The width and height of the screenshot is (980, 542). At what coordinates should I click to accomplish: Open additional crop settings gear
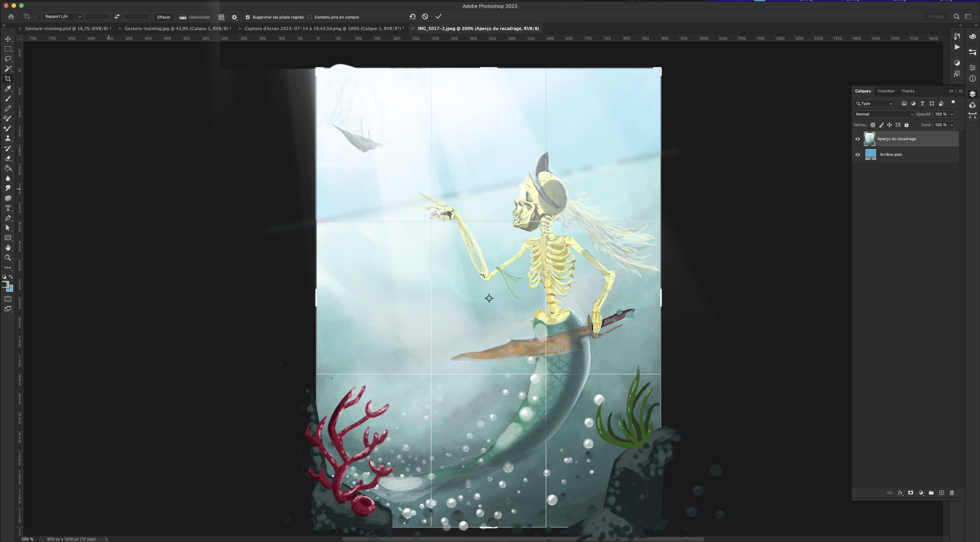[234, 17]
